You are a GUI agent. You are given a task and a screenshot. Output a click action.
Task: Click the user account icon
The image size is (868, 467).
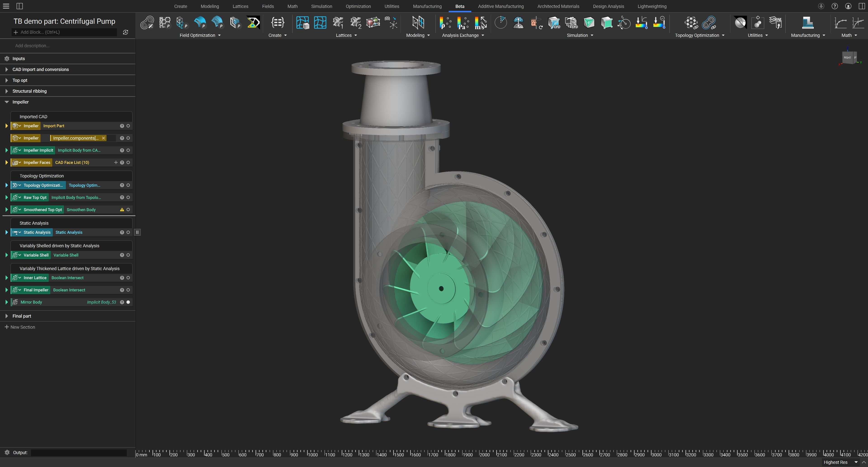coord(848,6)
